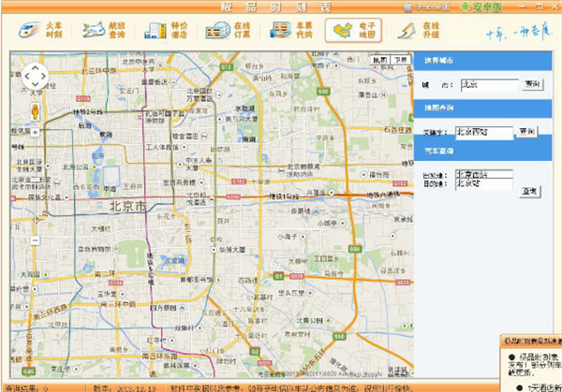Click the map zoom level slider
Viewport: 562px width, 392px height.
click(x=35, y=185)
